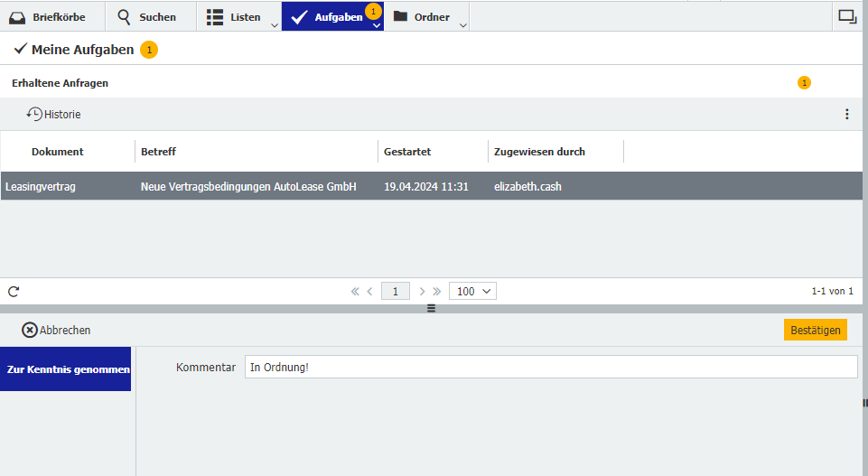Click the window layout icon at top right
The width and height of the screenshot is (868, 476).
pyautogui.click(x=846, y=16)
